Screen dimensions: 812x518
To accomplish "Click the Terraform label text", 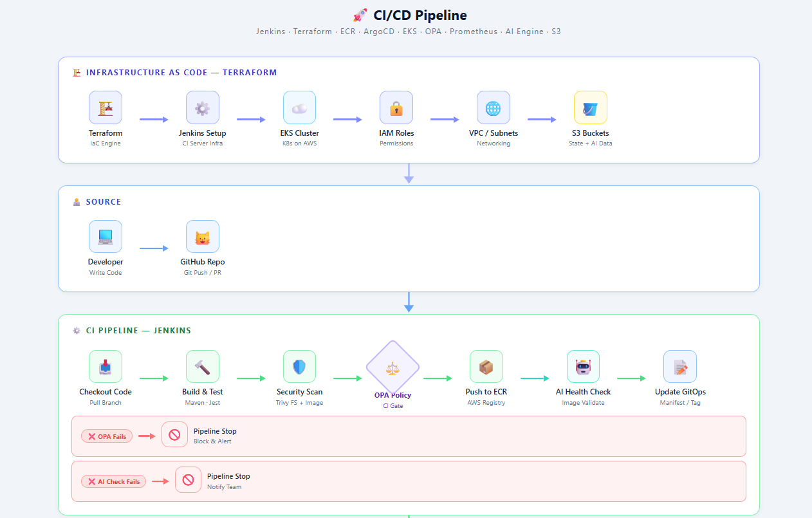I will point(106,133).
